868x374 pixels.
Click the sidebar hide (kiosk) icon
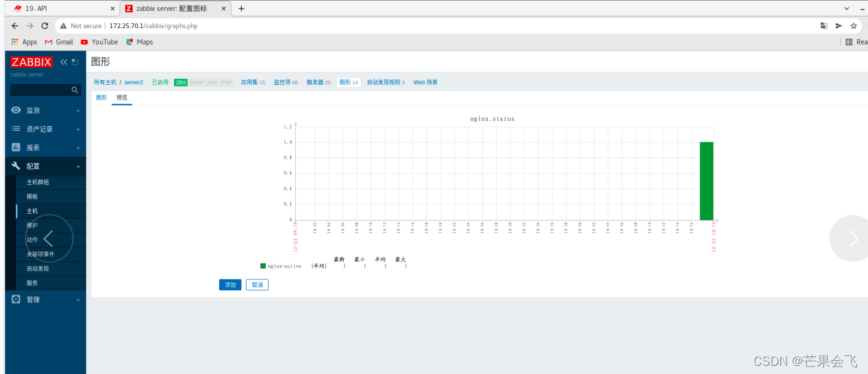pyautogui.click(x=75, y=62)
